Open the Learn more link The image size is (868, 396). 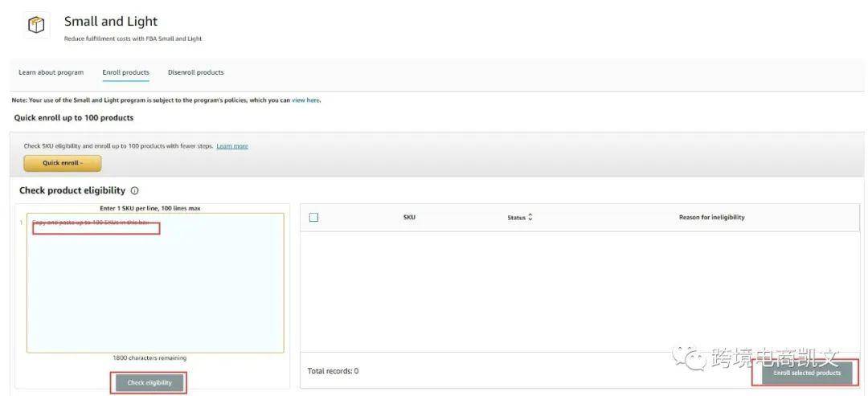[x=231, y=146]
